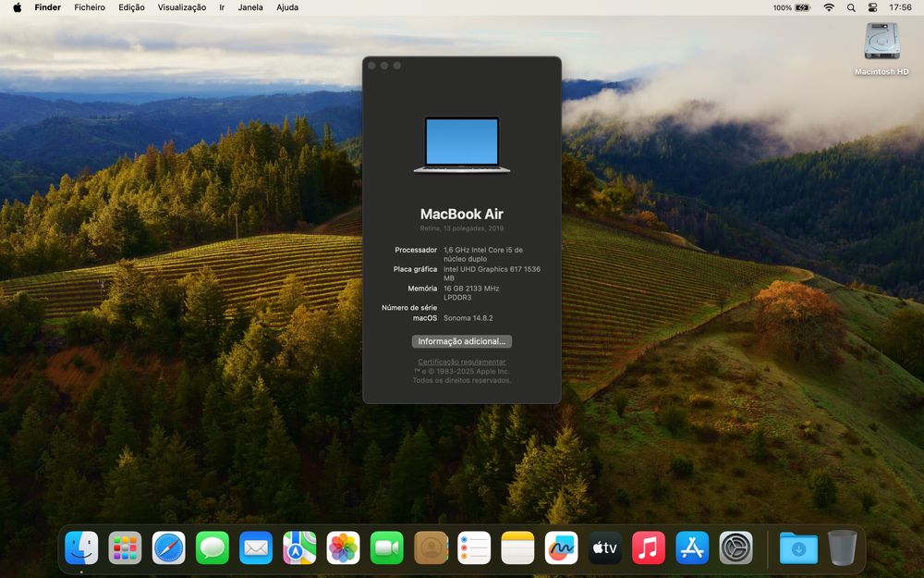The image size is (924, 578).
Task: Open the Edição menu
Action: tap(131, 7)
